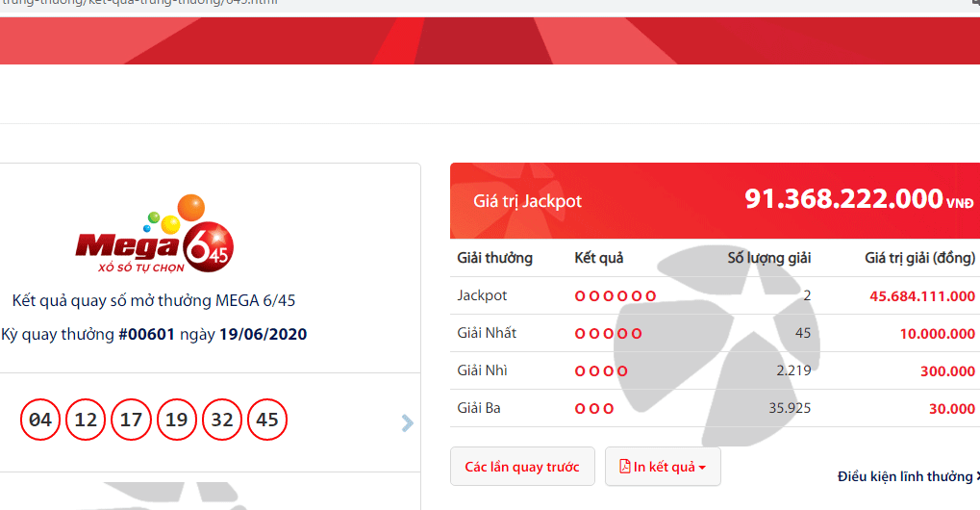Click the red-circled number 17
980x510 pixels.
click(131, 421)
